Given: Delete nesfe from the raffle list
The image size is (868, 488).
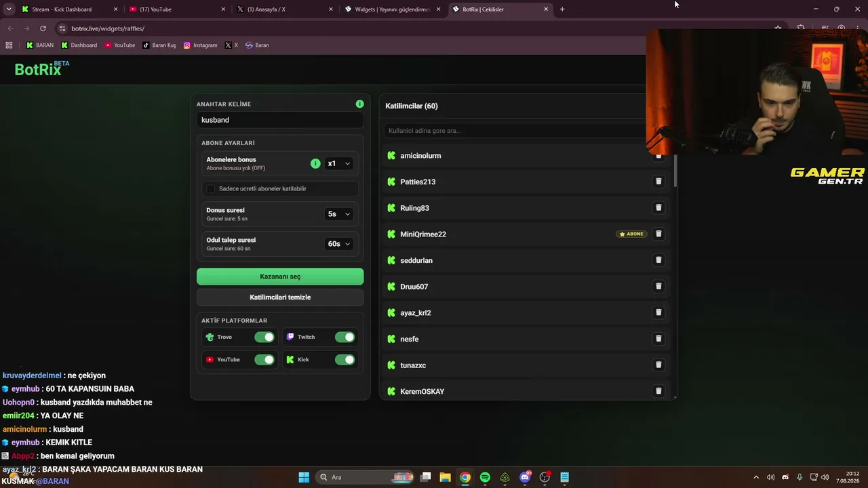Looking at the screenshot, I should pyautogui.click(x=658, y=339).
